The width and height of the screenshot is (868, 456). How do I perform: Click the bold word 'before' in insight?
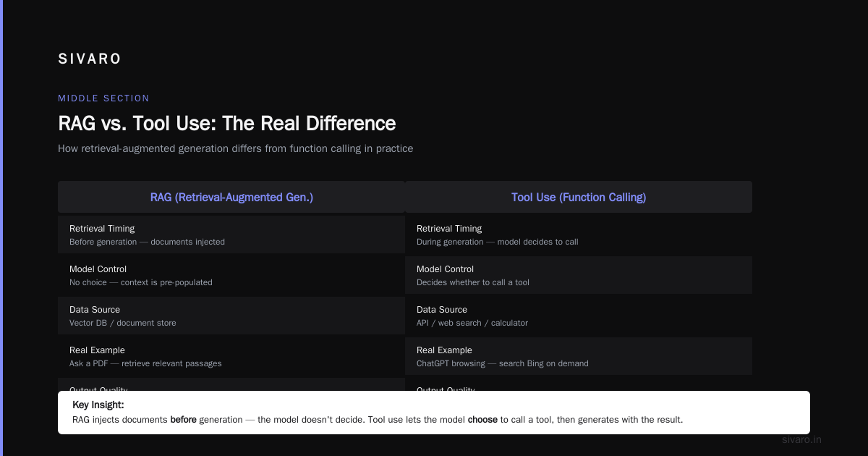[x=184, y=420]
